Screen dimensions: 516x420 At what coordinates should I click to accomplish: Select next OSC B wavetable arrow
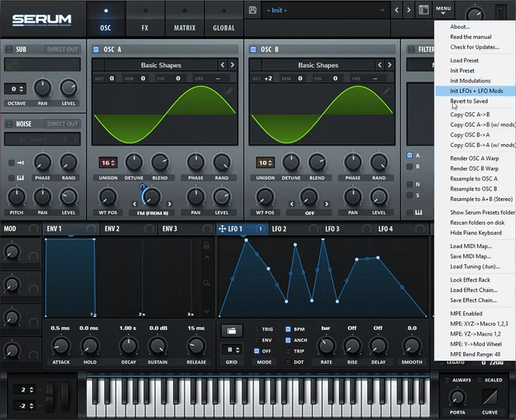[389, 65]
